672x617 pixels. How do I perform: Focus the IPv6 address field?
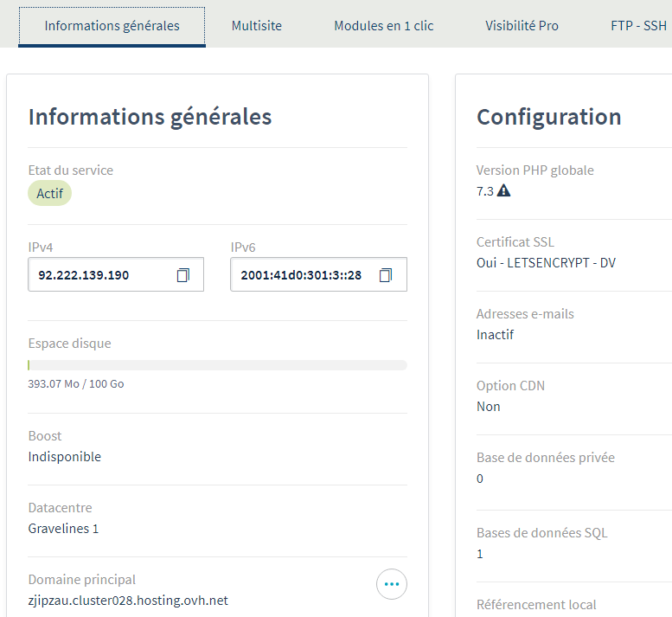click(300, 275)
